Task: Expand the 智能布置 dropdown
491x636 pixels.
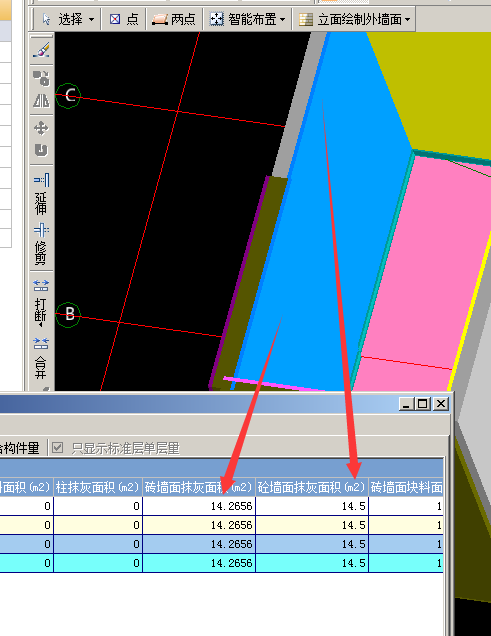Action: [x=283, y=19]
